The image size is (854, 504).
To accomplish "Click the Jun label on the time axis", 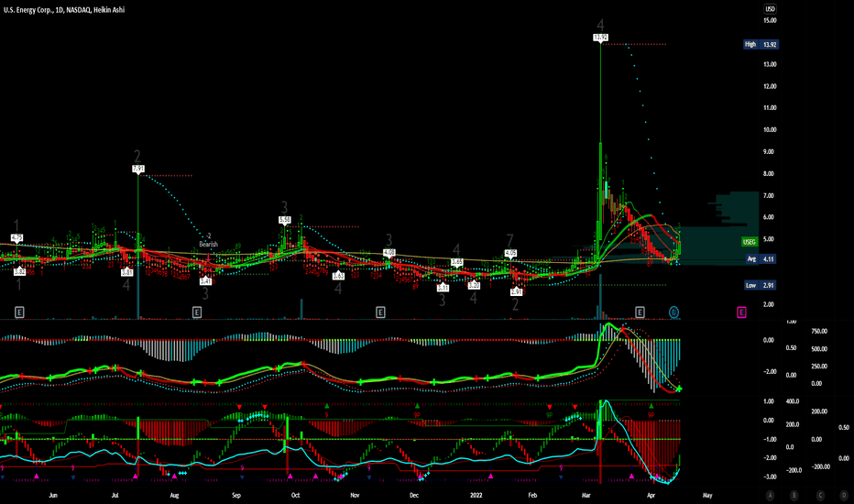I will [x=53, y=496].
